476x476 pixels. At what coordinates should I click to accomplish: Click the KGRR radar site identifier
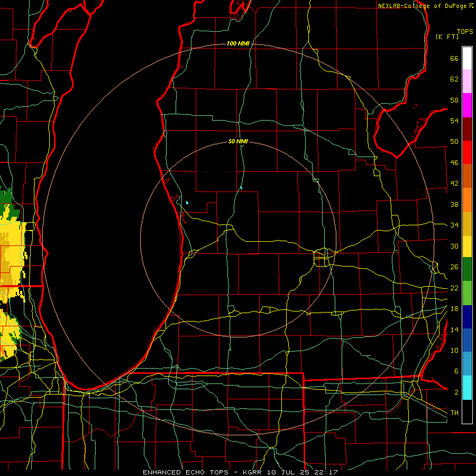(x=253, y=472)
